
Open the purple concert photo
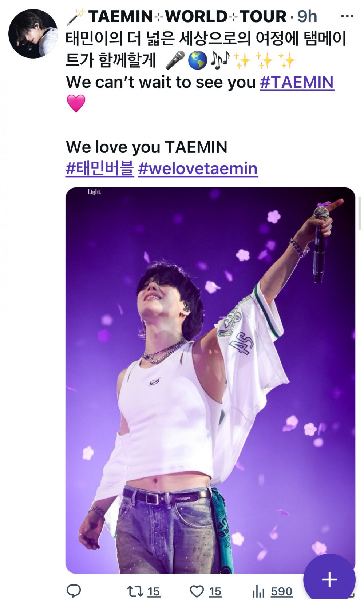(210, 380)
